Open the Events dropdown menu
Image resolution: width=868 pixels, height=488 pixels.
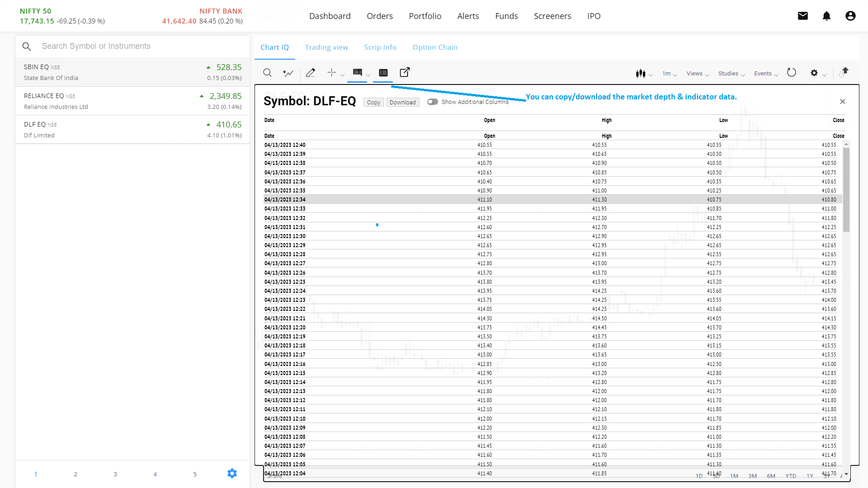click(x=766, y=74)
